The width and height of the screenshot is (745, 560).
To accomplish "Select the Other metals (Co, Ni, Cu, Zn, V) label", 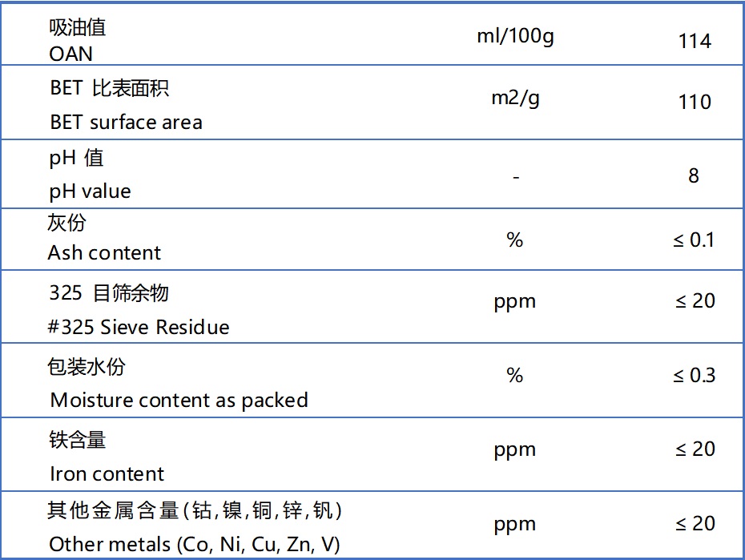I will (x=194, y=545).
